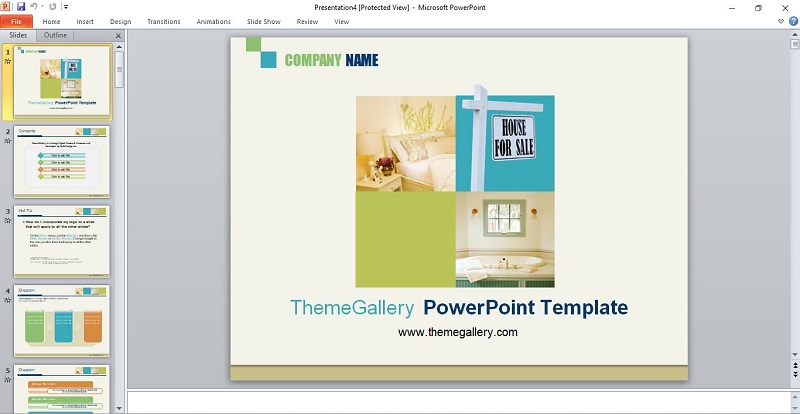Image resolution: width=800 pixels, height=414 pixels.
Task: Click the slide pane scroll down arrow
Action: coord(119,408)
